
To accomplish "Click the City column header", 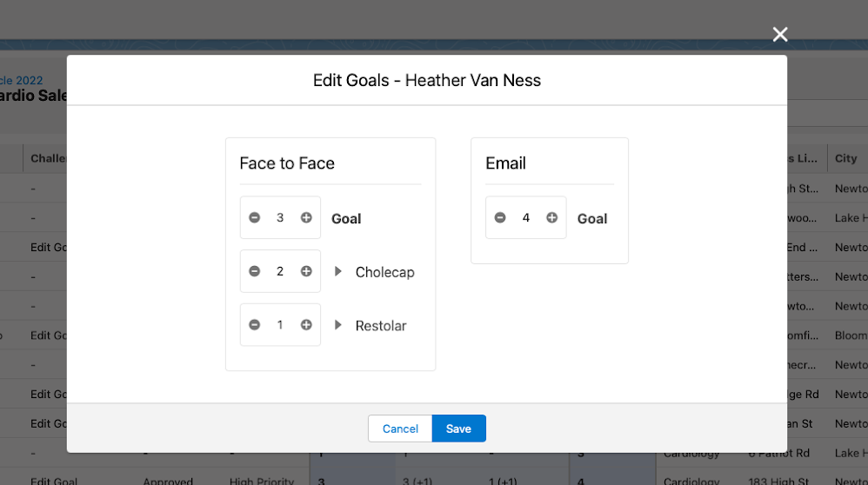I will pos(846,158).
